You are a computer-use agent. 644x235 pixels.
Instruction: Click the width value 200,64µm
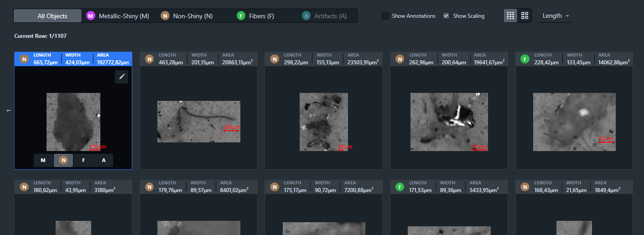453,63
